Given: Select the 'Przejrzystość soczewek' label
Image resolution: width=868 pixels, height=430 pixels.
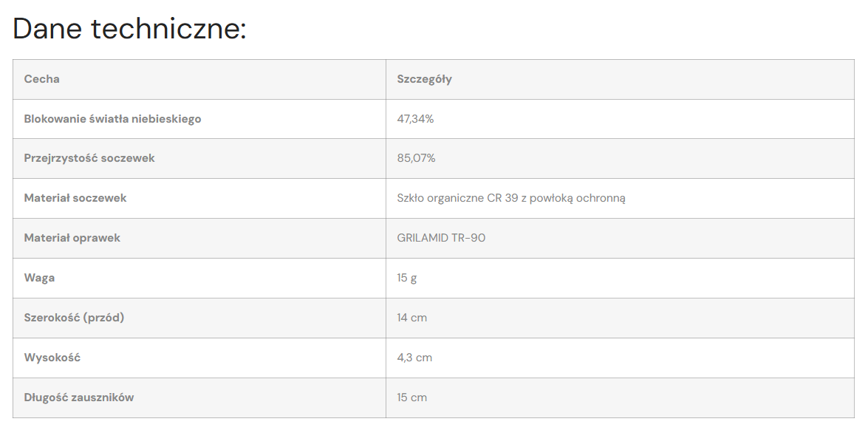Looking at the screenshot, I should tap(89, 158).
